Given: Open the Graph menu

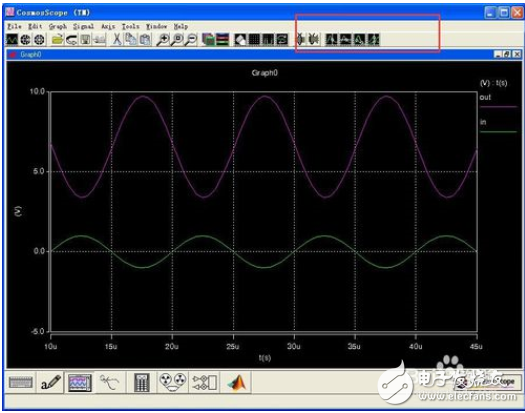Looking at the screenshot, I should click(x=58, y=26).
